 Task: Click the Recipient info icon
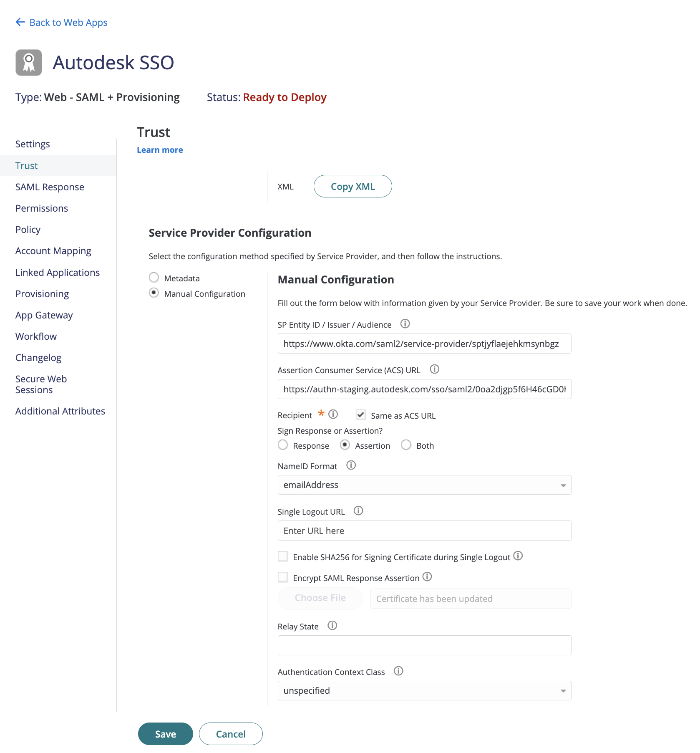pyautogui.click(x=333, y=414)
